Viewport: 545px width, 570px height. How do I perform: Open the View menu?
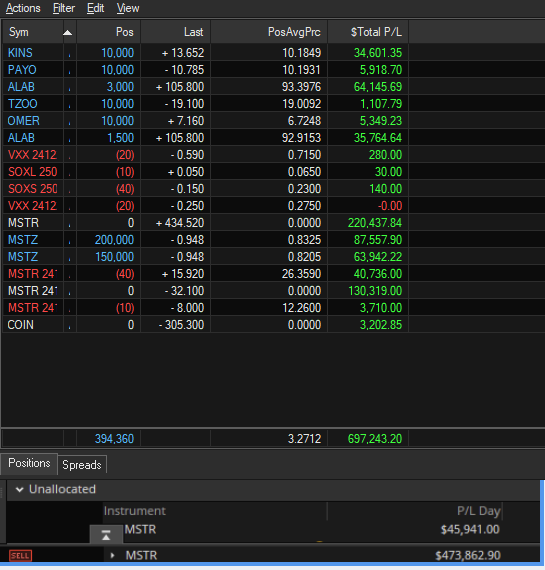coord(128,8)
